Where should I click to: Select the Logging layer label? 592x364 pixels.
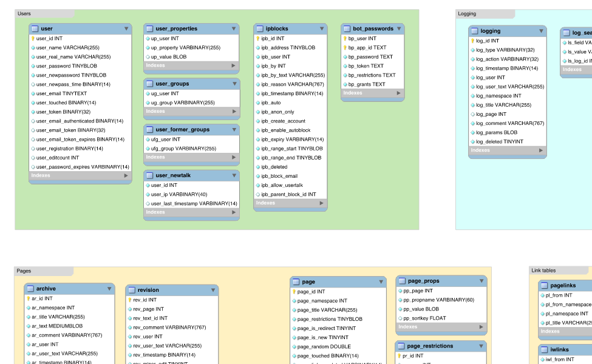pos(467,13)
